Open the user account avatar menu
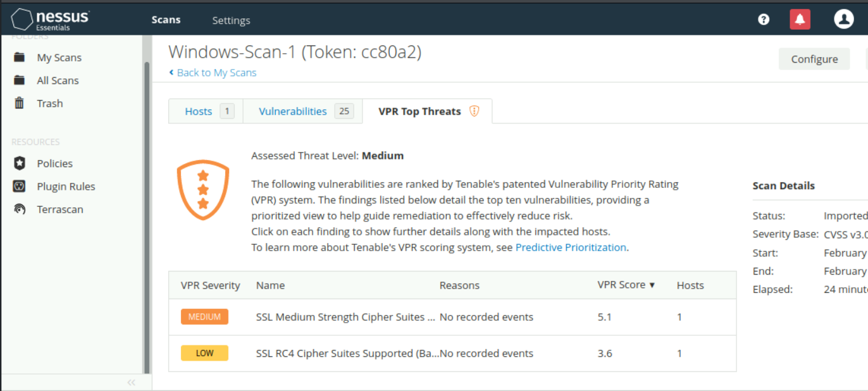The height and width of the screenshot is (391, 868). pyautogui.click(x=843, y=20)
